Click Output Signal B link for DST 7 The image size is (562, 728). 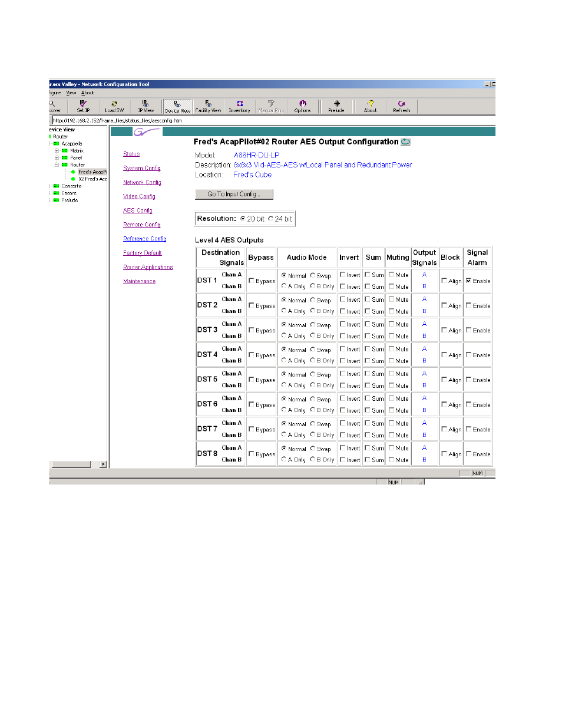[x=424, y=435]
